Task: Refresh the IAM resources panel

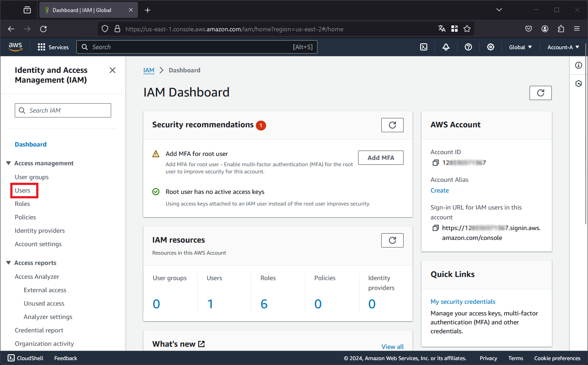Action: (392, 240)
